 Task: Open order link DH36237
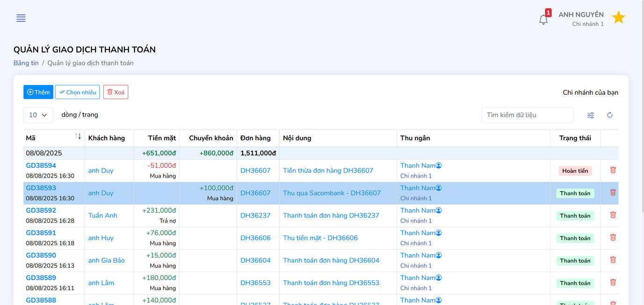coord(255,215)
